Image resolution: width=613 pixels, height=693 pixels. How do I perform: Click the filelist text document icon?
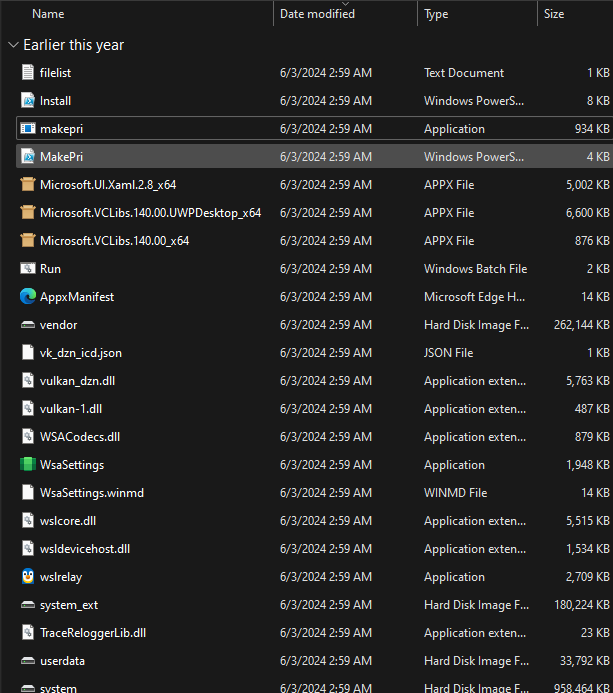tap(27, 72)
